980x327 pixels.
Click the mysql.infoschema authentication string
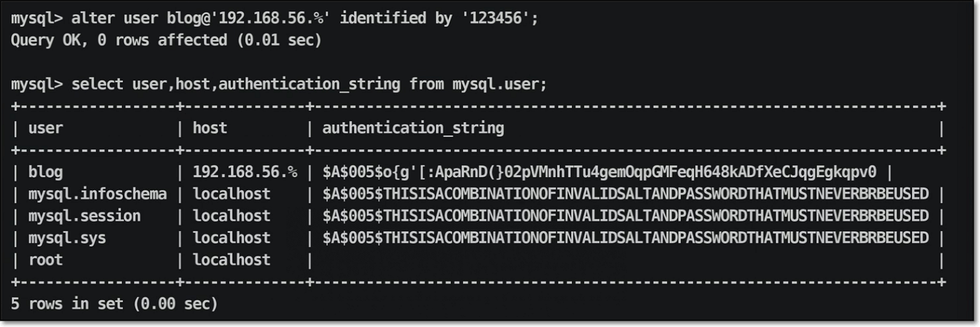pos(625,194)
